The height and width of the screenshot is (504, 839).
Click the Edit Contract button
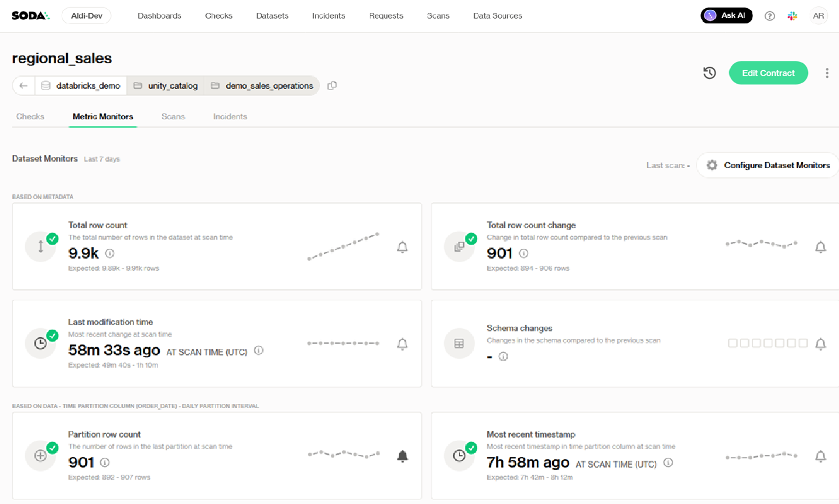tap(768, 73)
